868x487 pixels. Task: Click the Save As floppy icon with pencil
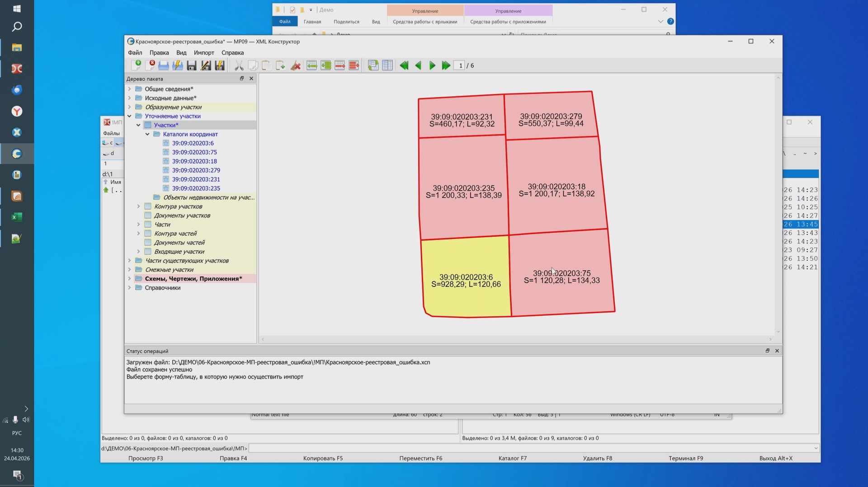tap(206, 66)
